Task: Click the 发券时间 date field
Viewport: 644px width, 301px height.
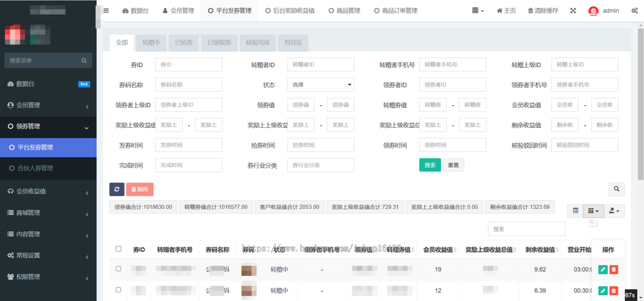Action: coord(188,145)
